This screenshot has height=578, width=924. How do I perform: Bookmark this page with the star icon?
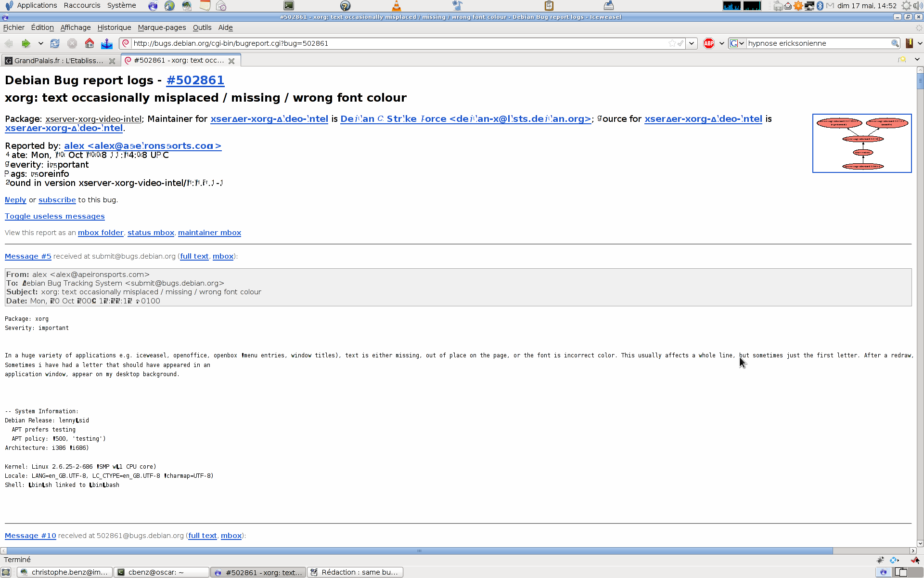click(x=672, y=43)
